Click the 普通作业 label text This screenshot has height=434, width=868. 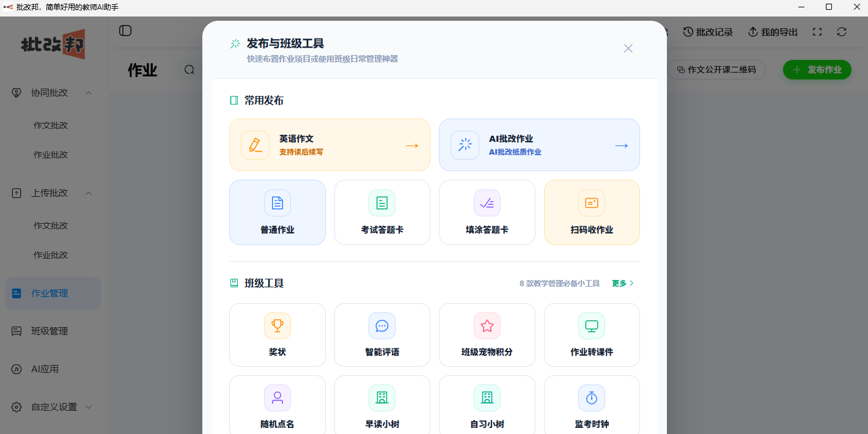point(278,230)
